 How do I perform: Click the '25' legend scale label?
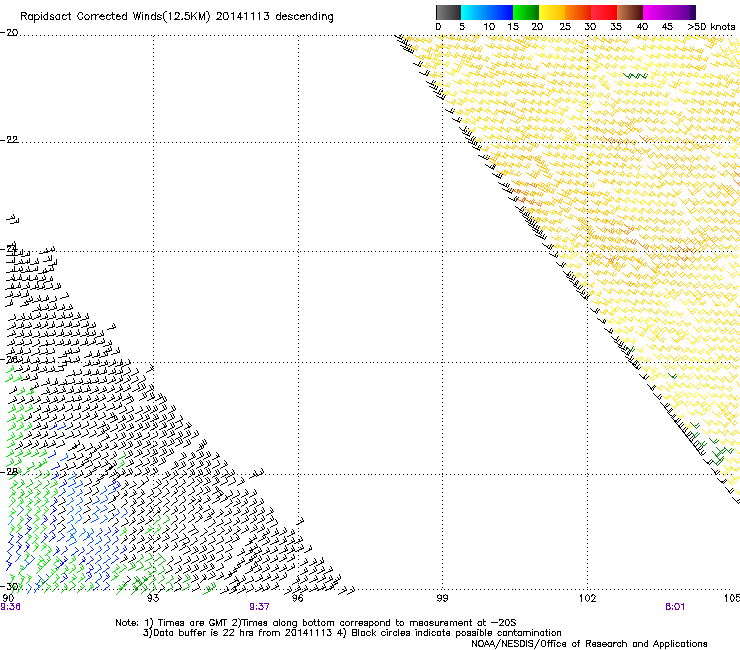coord(565,27)
